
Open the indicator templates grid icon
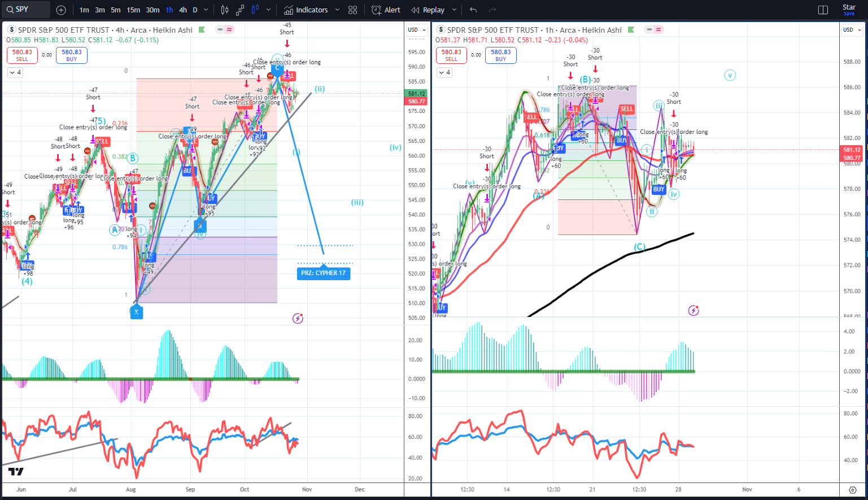tap(353, 10)
